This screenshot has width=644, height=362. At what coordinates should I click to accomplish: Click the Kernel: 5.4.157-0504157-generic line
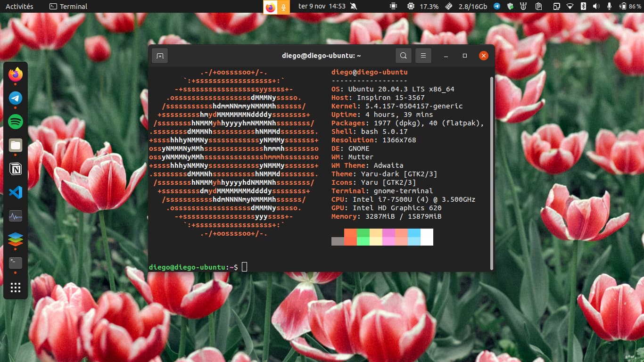pyautogui.click(x=397, y=106)
